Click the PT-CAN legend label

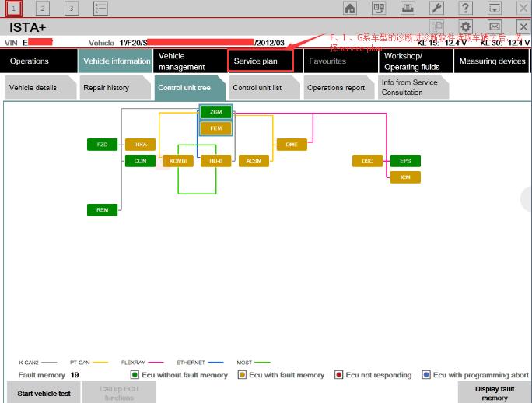pos(80,363)
